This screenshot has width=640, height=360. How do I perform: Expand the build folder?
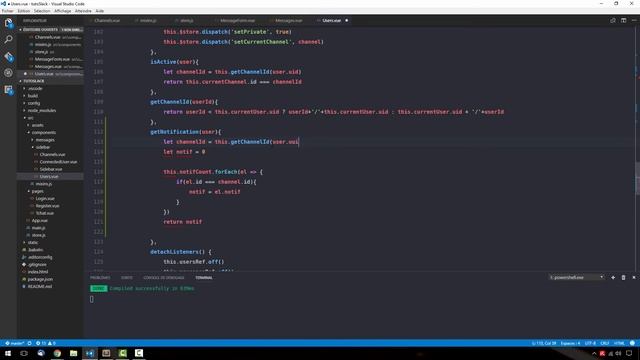point(33,96)
